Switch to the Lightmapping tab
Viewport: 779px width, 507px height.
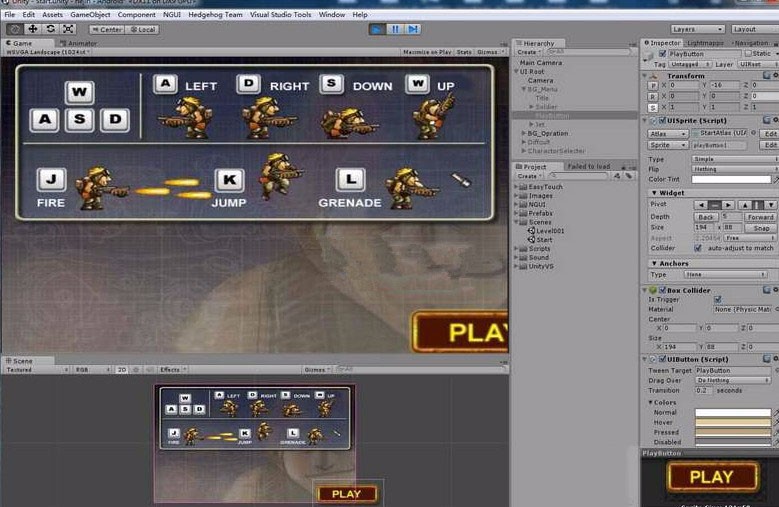(704, 43)
